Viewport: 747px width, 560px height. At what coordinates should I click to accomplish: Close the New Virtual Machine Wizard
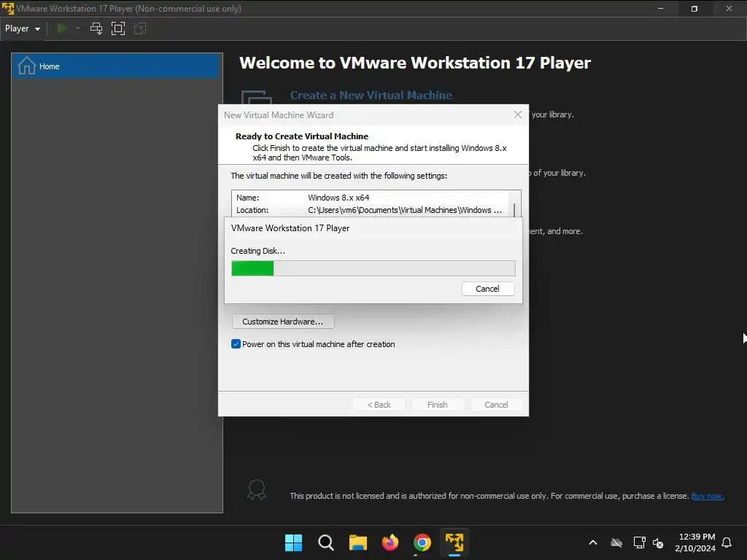[518, 114]
